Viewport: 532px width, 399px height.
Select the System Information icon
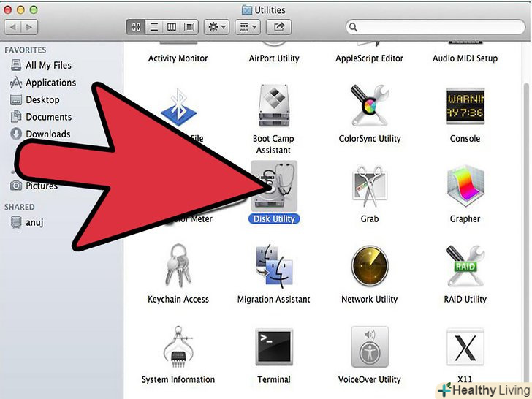(178, 346)
